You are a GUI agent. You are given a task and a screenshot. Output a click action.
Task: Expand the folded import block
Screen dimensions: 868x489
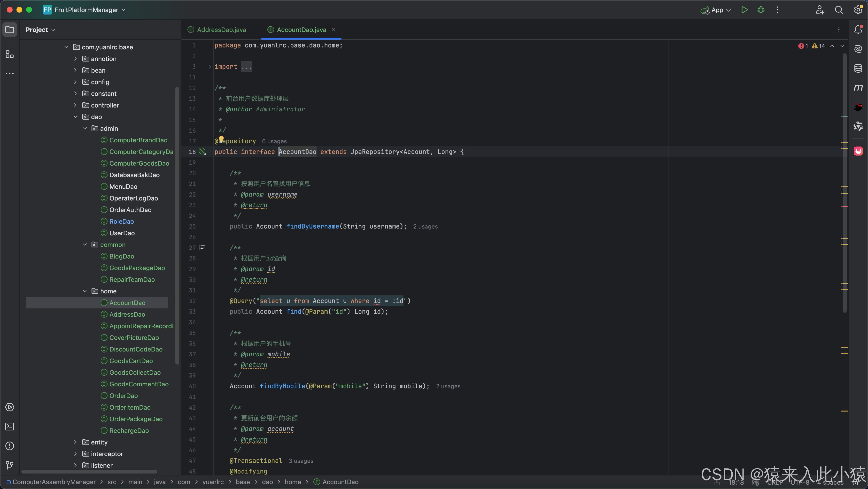coord(209,66)
